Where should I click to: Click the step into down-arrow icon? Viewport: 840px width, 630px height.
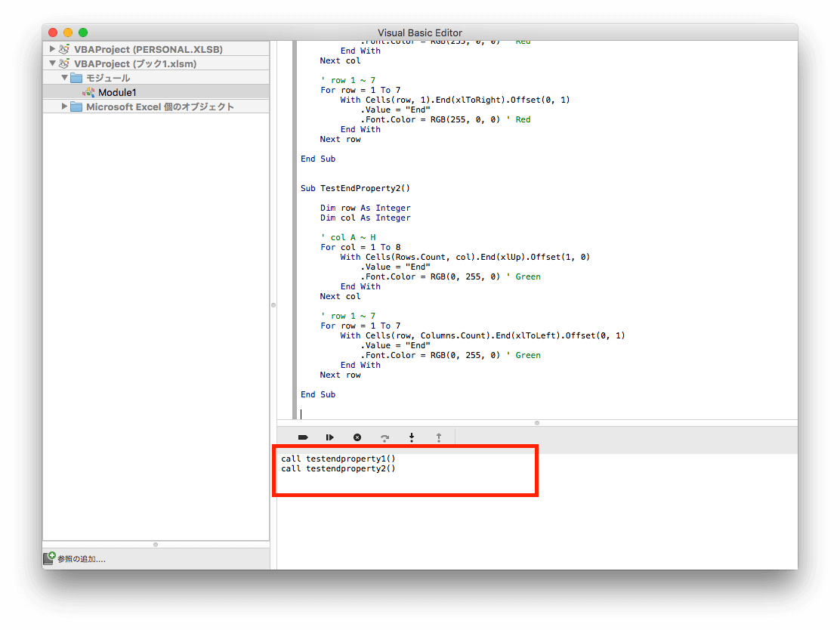tap(412, 437)
